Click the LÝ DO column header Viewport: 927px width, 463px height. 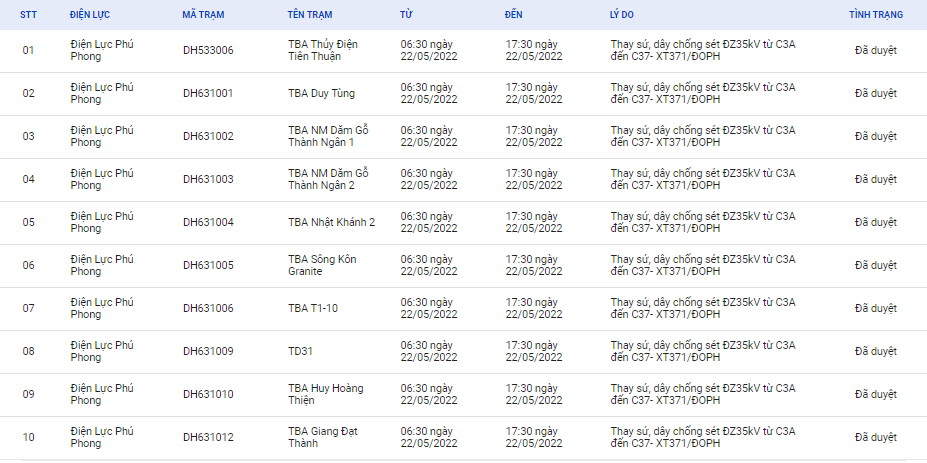click(x=621, y=15)
